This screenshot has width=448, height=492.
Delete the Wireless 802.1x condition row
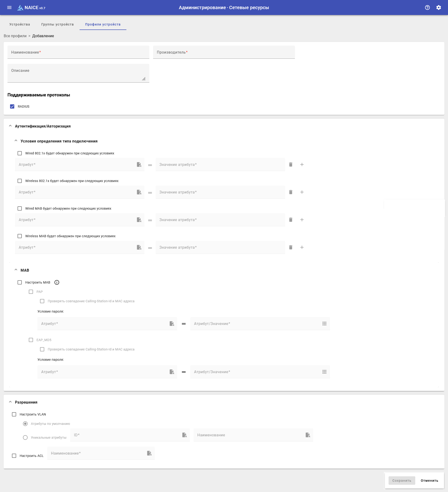point(290,192)
